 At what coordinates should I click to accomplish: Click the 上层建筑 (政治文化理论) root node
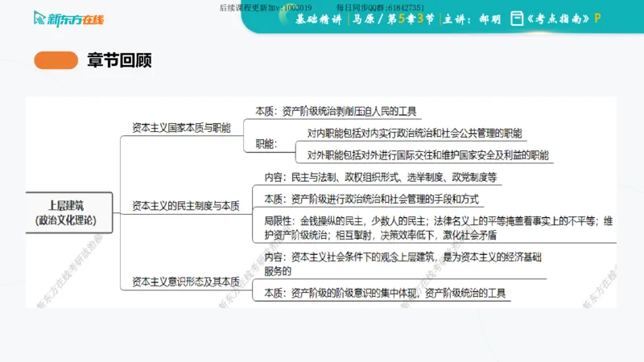pyautogui.click(x=68, y=212)
